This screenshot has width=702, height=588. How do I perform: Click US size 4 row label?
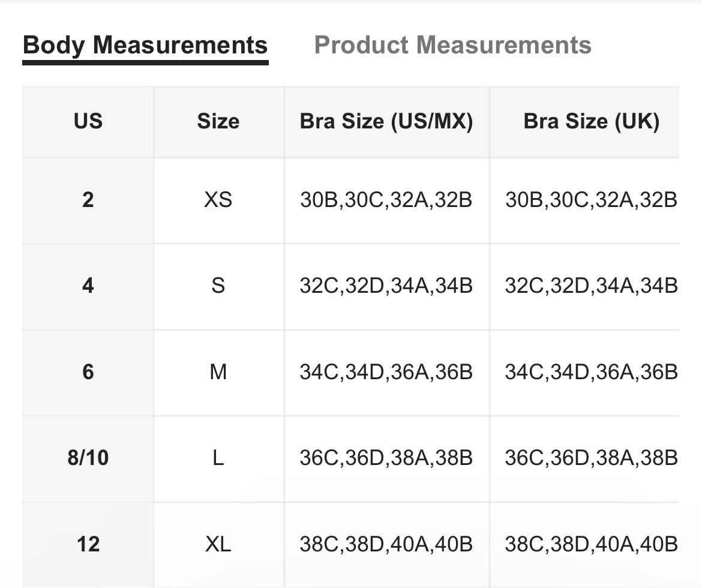tap(88, 286)
